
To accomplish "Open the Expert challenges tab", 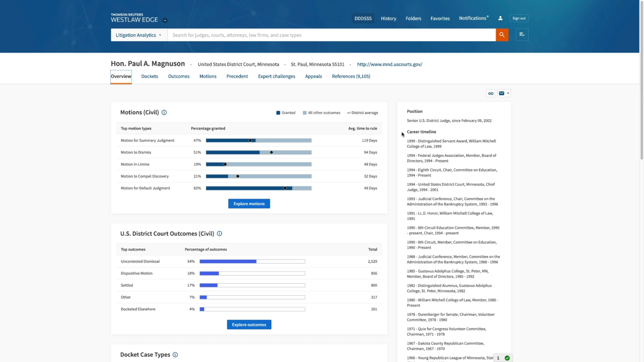I will click(x=276, y=76).
